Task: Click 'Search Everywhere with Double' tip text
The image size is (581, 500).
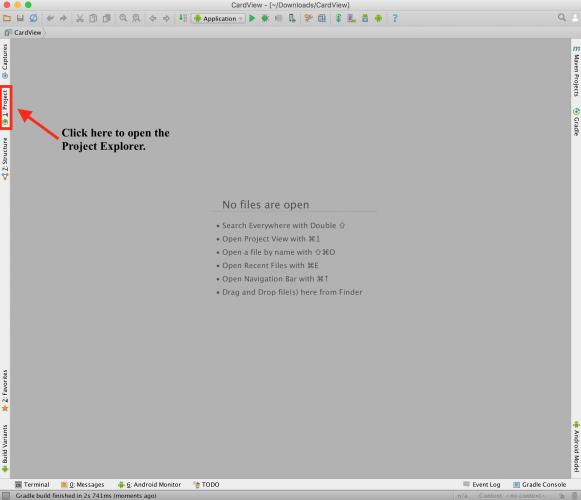Action: pyautogui.click(x=283, y=225)
